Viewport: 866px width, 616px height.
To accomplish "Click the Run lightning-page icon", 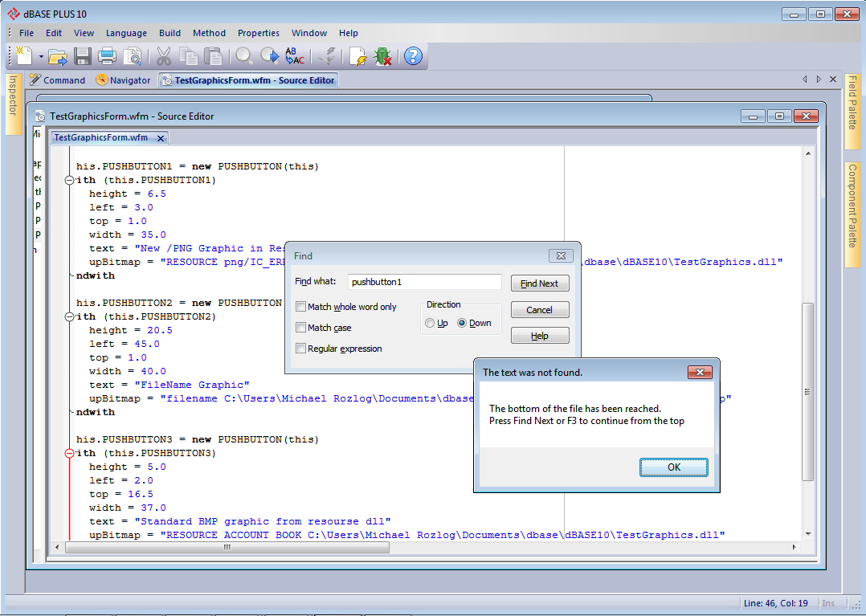I will coord(358,56).
